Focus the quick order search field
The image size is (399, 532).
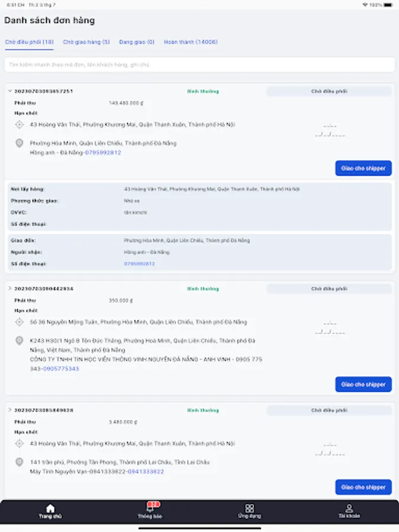(199, 64)
